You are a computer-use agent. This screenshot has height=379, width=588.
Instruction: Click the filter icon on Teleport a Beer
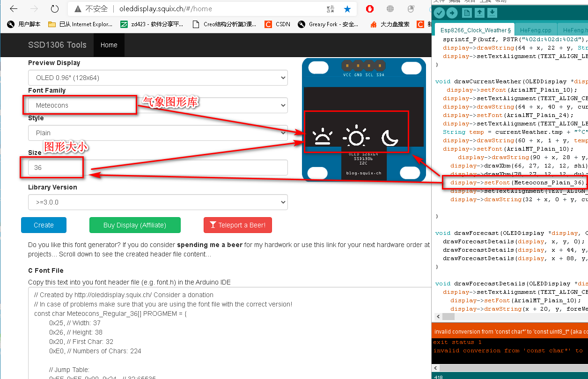[x=213, y=225]
